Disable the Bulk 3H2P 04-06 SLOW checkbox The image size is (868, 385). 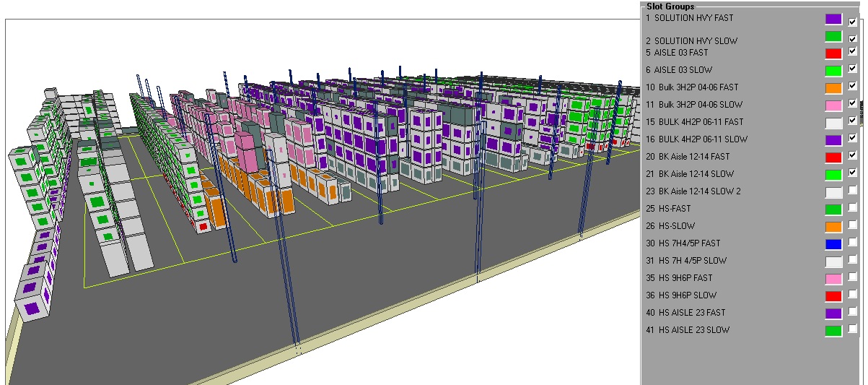click(x=853, y=103)
